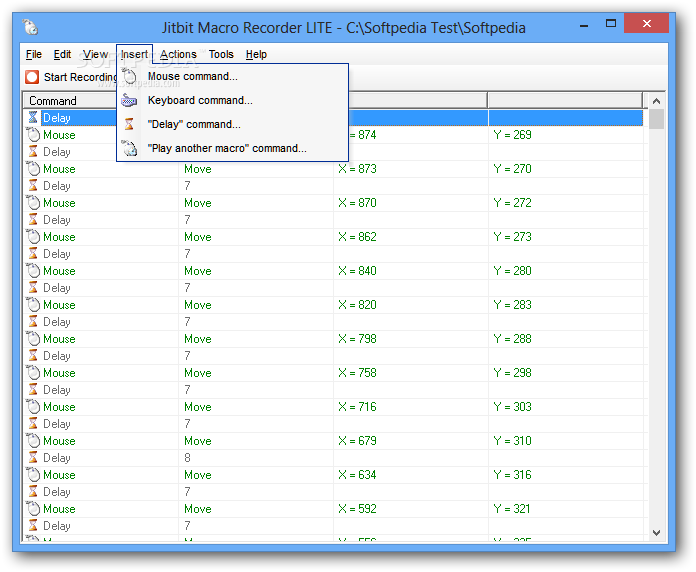
Task: Choose "Delay" command... menu entry
Action: pos(233,124)
